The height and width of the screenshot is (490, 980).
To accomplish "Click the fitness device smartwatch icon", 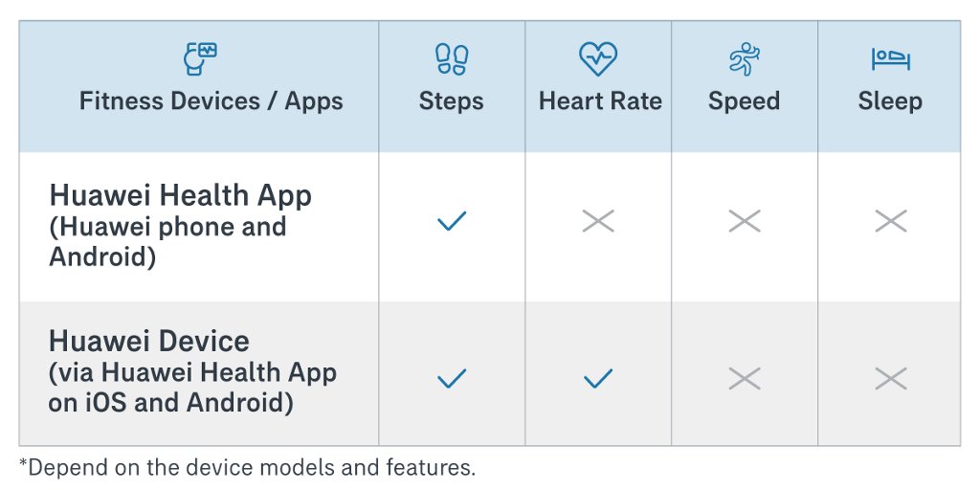I will pos(200,59).
